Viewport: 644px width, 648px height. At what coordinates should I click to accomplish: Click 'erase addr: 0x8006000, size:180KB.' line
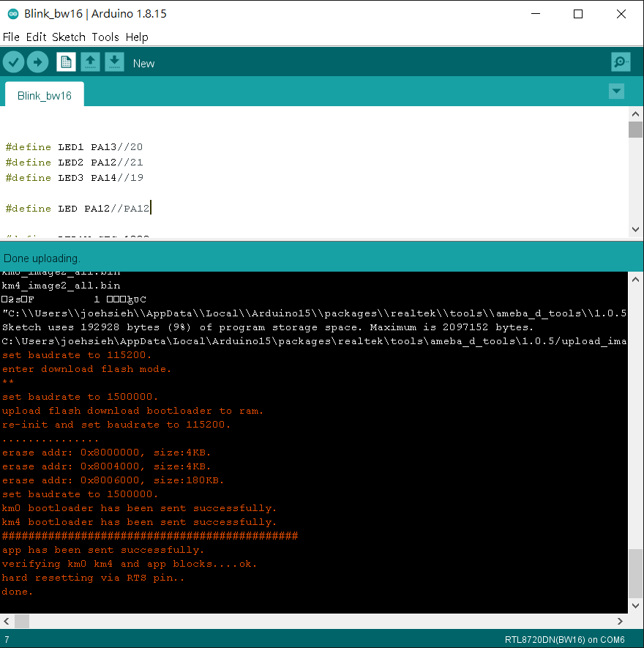[x=113, y=480]
